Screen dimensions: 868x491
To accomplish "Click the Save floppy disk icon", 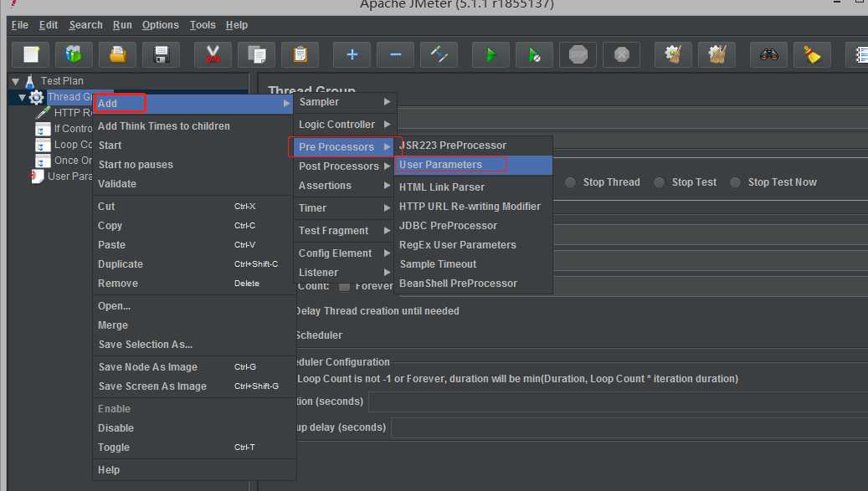I will tap(161, 54).
